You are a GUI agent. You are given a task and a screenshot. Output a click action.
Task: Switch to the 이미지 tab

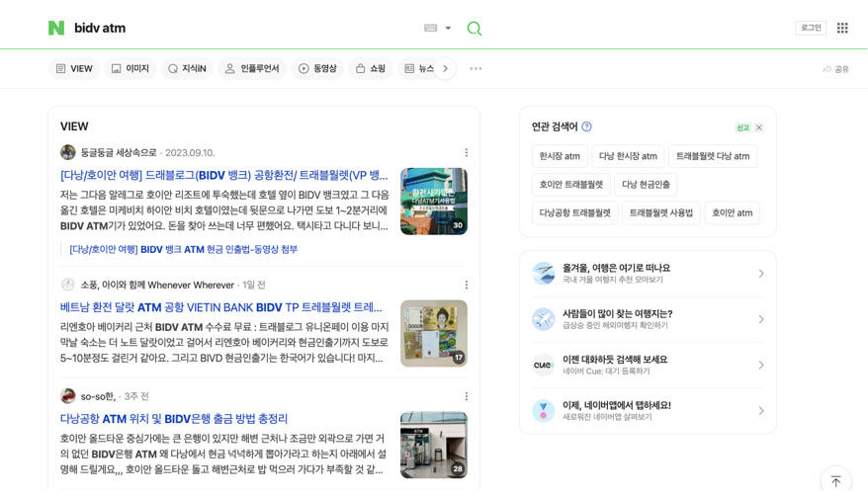pos(130,68)
